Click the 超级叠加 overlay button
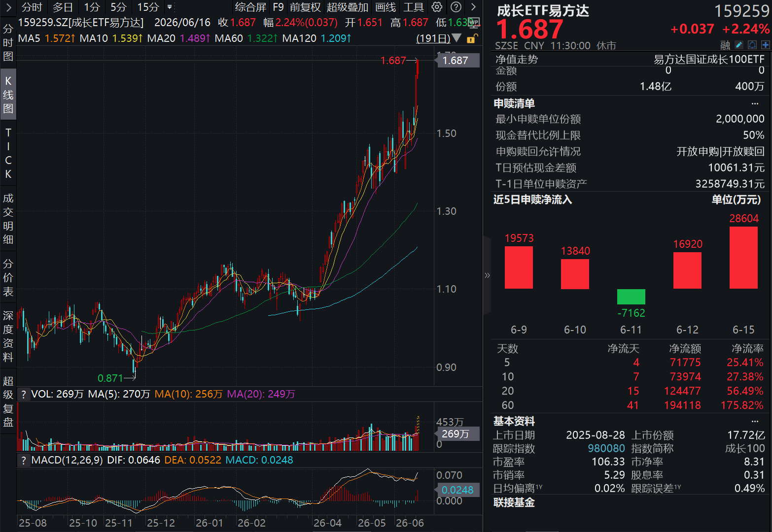The height and width of the screenshot is (532, 772). pyautogui.click(x=348, y=7)
